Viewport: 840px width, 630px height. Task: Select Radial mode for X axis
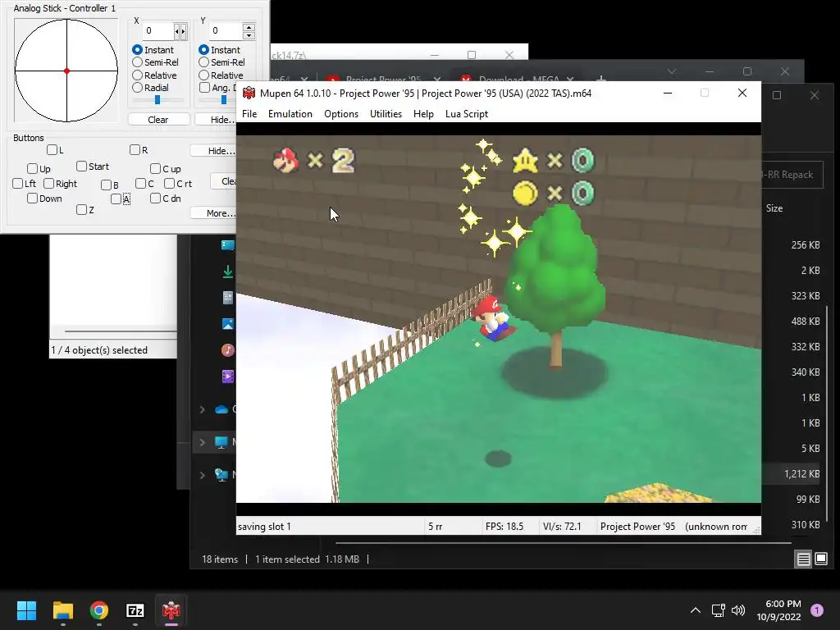[138, 88]
